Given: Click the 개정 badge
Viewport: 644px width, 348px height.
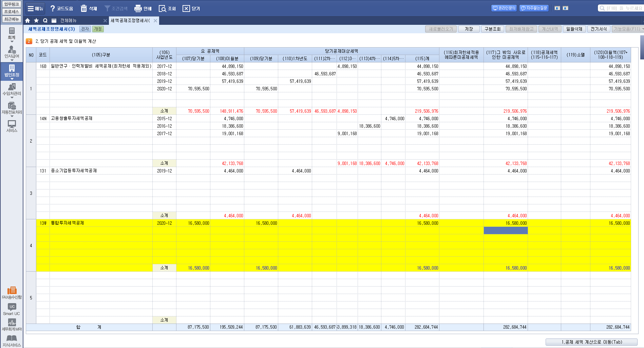Looking at the screenshot, I should [98, 29].
